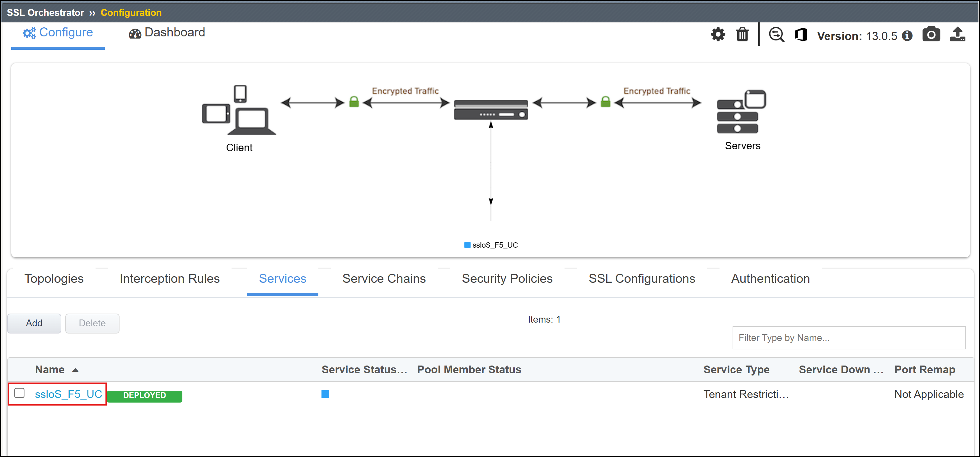
Task: Click the zoom out magnifier icon
Action: 776,35
